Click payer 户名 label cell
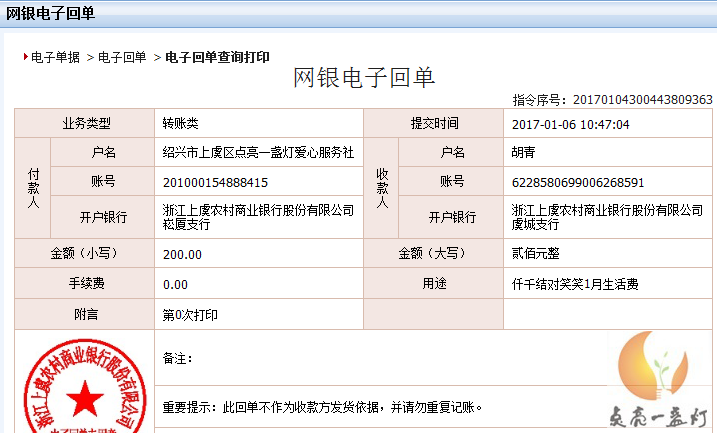 pos(103,152)
